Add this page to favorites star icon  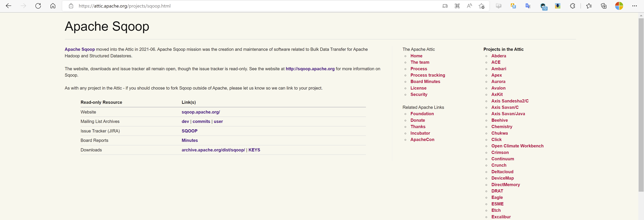tap(481, 6)
